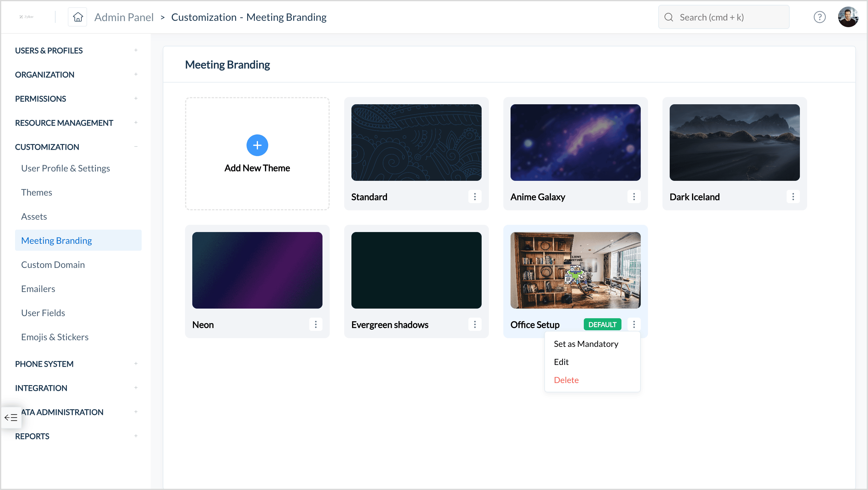
Task: Choose Edit from the context menu
Action: coord(561,362)
